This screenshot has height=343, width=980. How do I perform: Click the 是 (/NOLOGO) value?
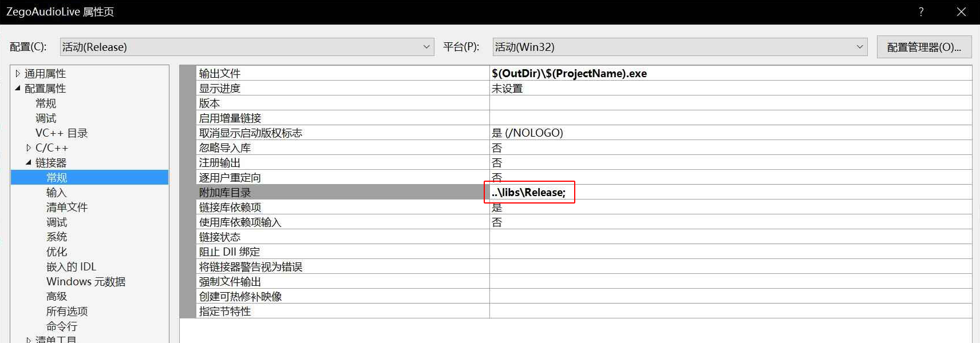point(527,133)
